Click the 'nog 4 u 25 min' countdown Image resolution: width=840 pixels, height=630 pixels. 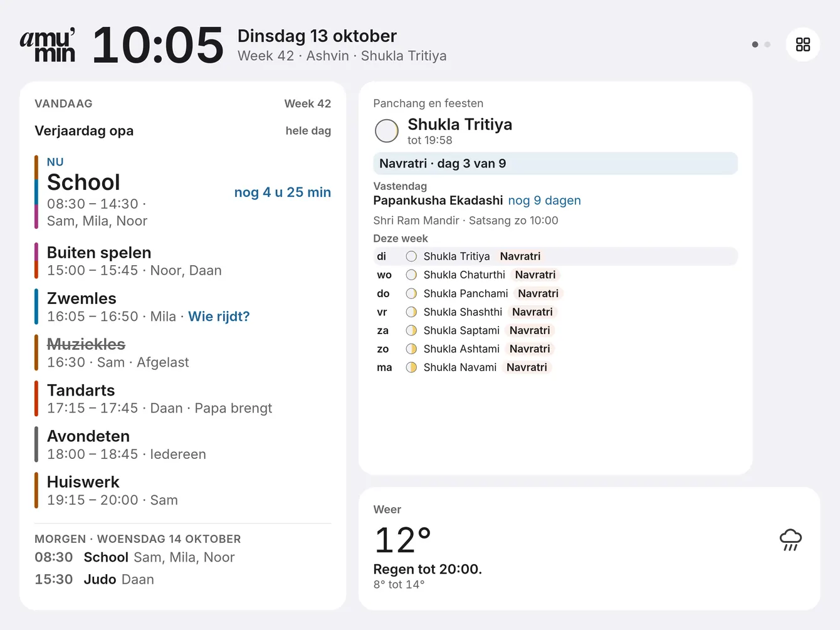tap(283, 192)
